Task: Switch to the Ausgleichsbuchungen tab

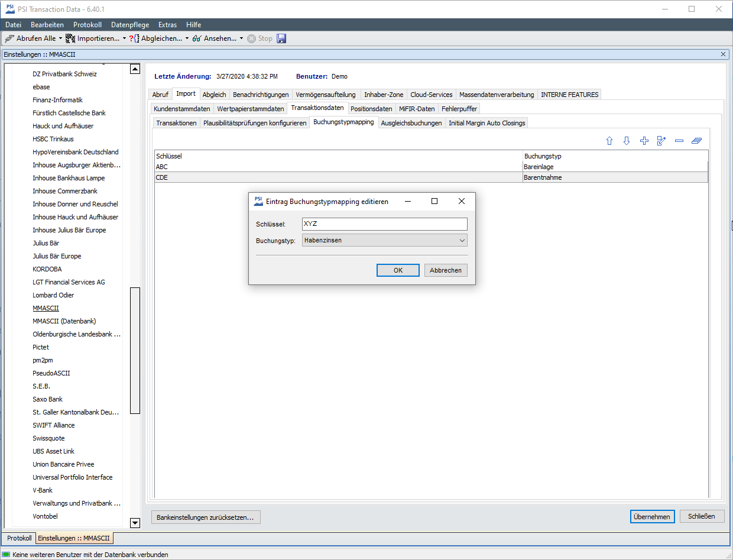Action: click(x=411, y=123)
